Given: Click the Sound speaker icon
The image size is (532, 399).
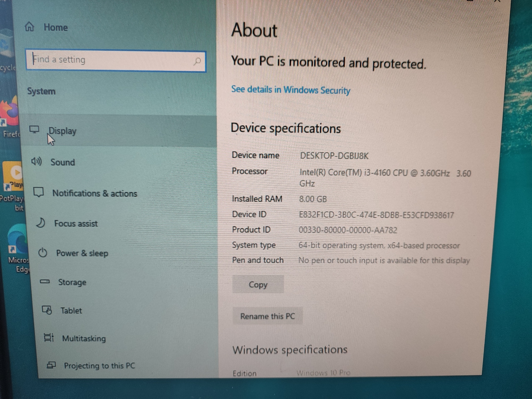Looking at the screenshot, I should point(36,161).
